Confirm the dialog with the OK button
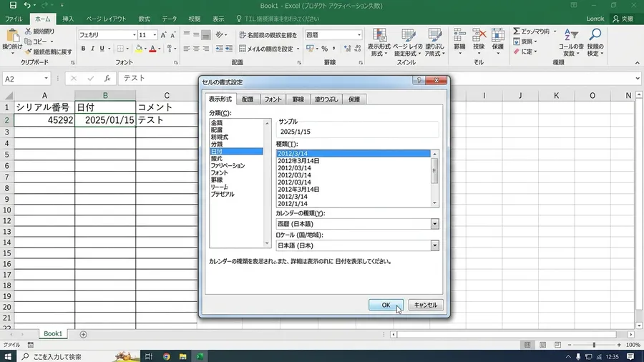The height and width of the screenshot is (362, 644). [x=386, y=305]
